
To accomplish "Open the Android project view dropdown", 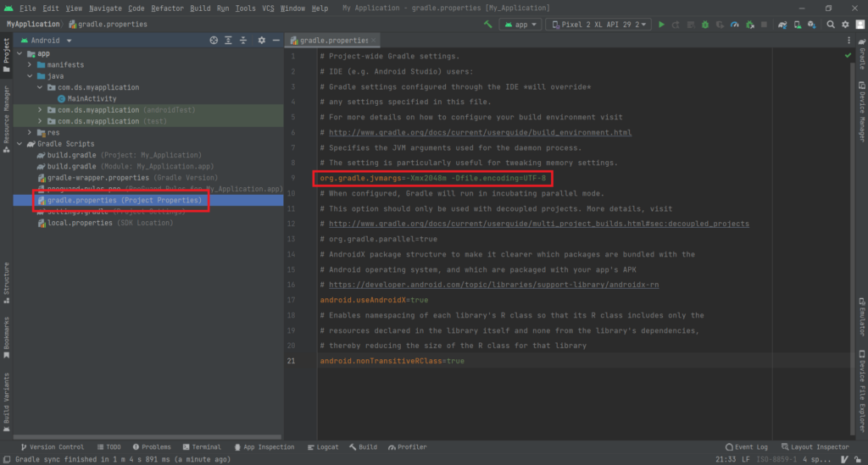I will (47, 41).
